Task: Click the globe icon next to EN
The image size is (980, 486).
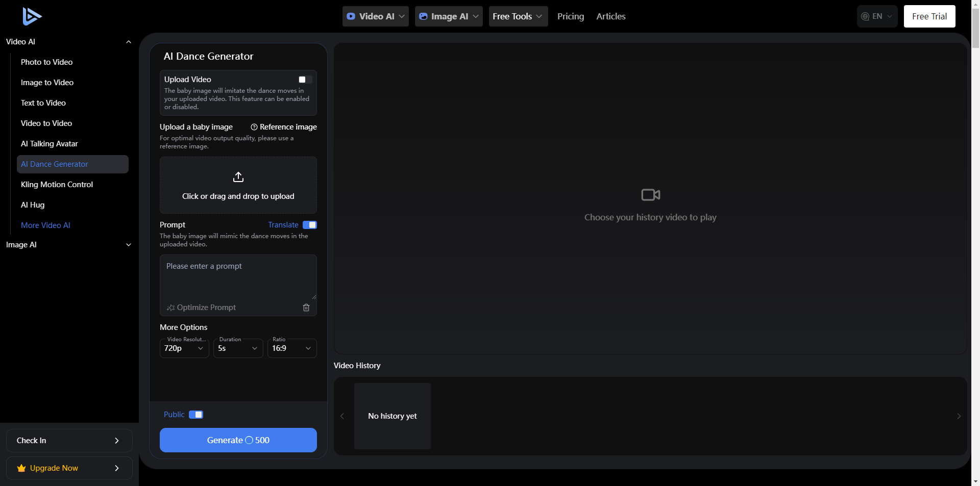Action: pos(865,16)
